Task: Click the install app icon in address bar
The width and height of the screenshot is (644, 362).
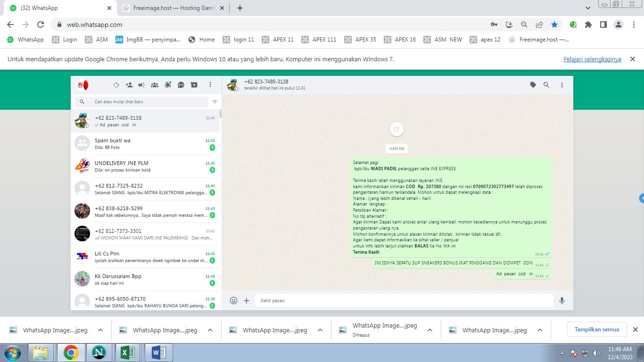Action: (509, 25)
